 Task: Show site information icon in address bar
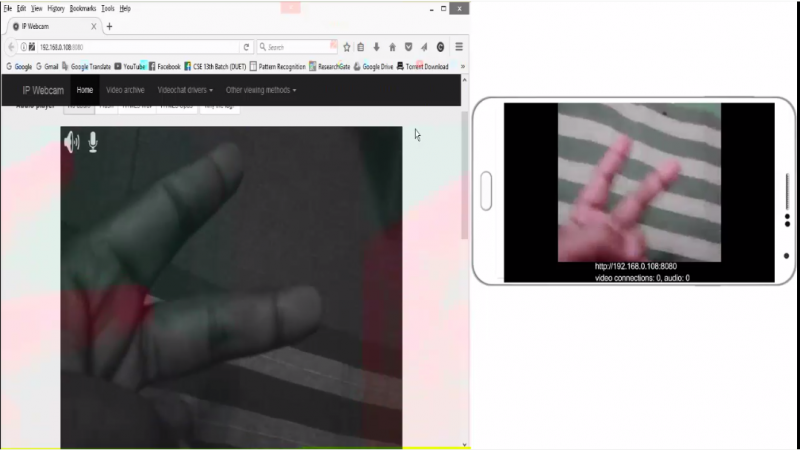coord(23,47)
